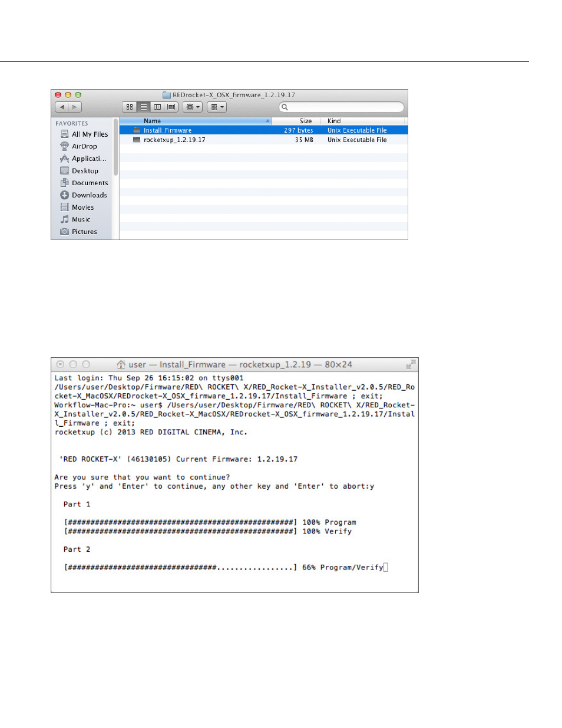Close the Finder window

click(x=58, y=95)
